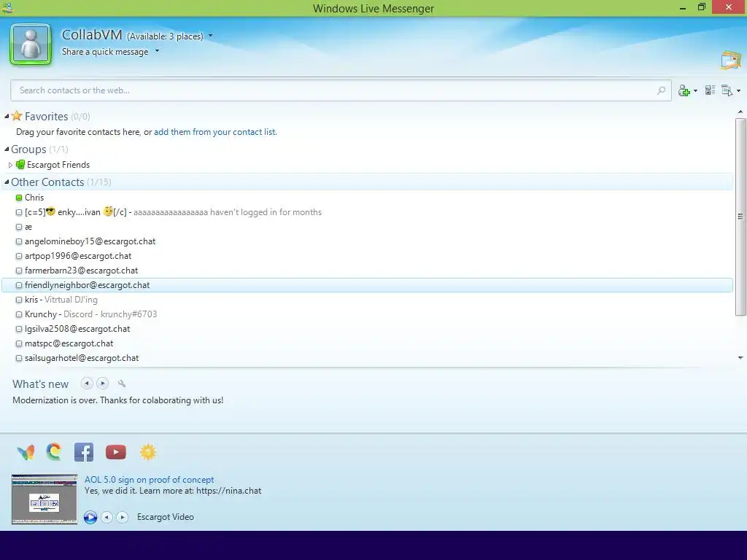The width and height of the screenshot is (747, 560).
Task: Collapse the Groups section
Action: (x=7, y=149)
